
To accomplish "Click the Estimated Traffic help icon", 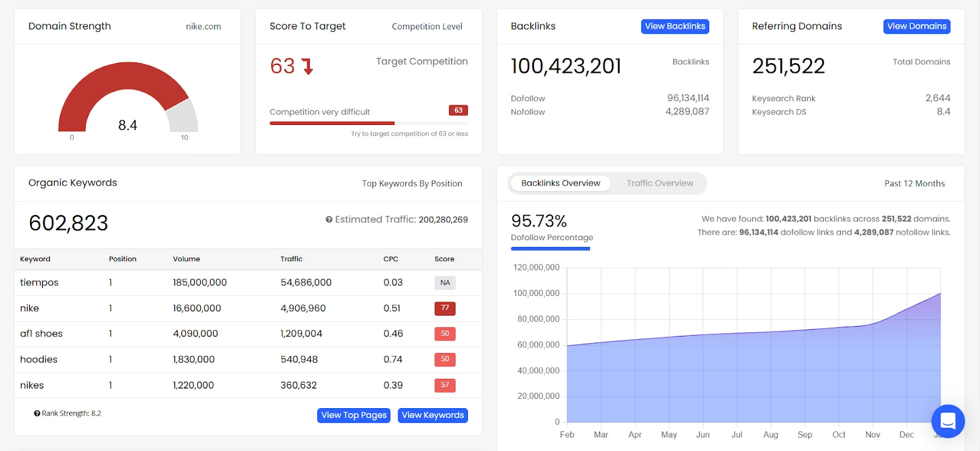I will (329, 219).
